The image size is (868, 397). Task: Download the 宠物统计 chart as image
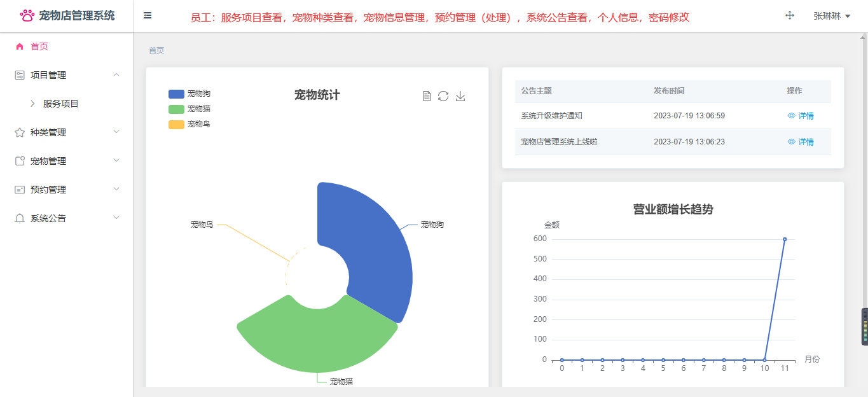460,96
